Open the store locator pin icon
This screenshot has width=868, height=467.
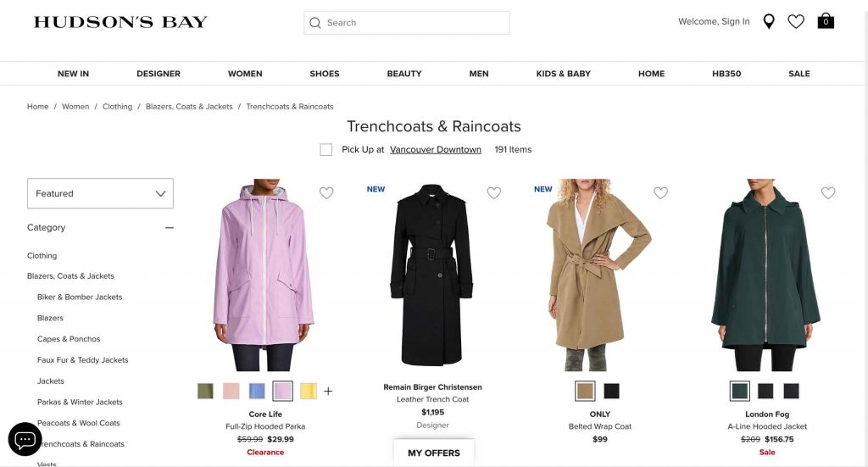click(x=768, y=21)
